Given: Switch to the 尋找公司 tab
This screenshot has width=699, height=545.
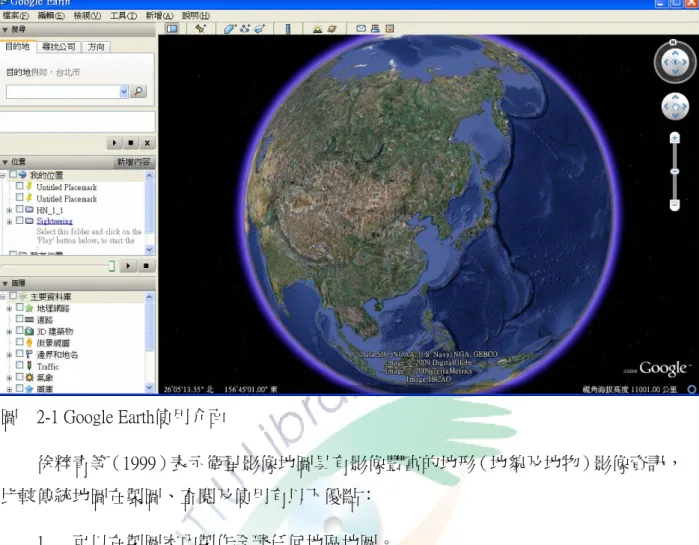Looking at the screenshot, I should [x=58, y=47].
